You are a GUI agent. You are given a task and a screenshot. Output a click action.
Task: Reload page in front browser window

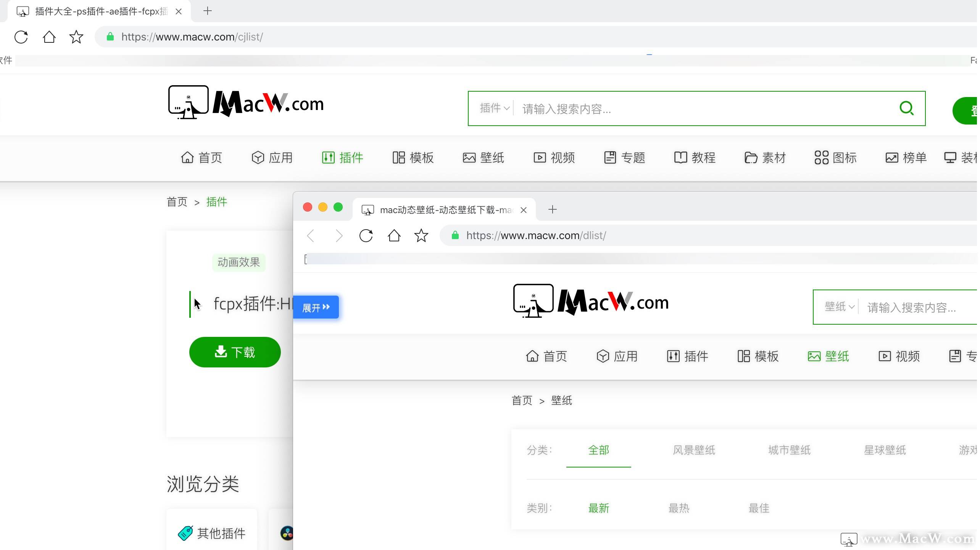point(366,236)
